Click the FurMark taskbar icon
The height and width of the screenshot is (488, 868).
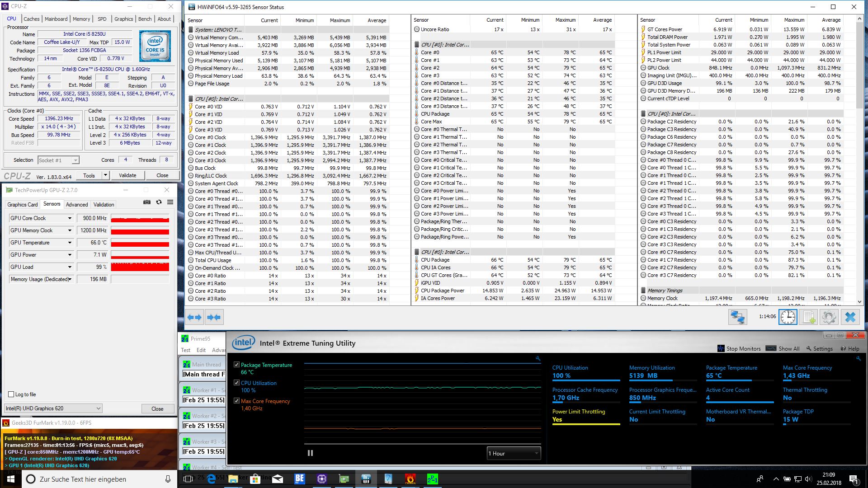coord(410,479)
